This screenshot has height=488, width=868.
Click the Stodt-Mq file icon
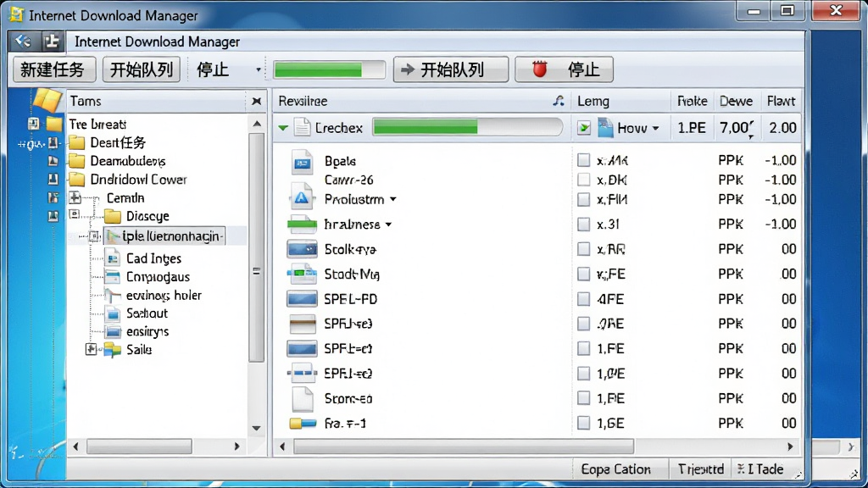pyautogui.click(x=302, y=274)
